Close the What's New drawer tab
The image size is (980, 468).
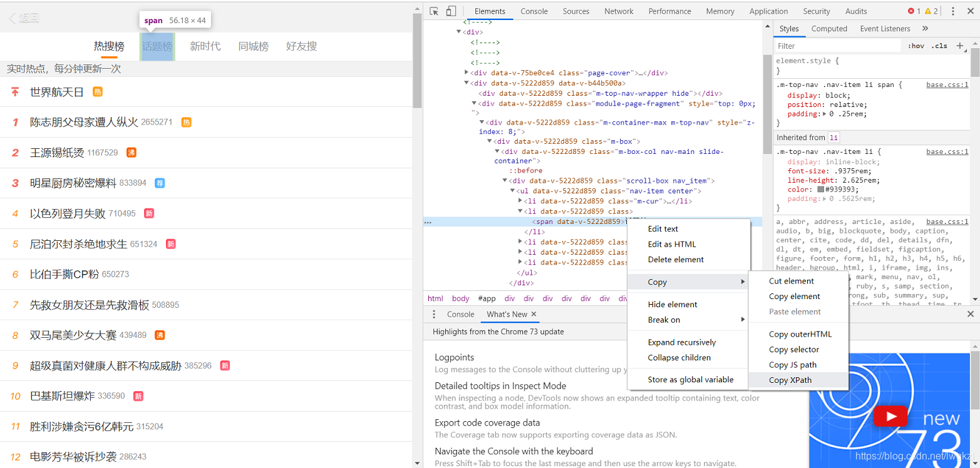[534, 314]
